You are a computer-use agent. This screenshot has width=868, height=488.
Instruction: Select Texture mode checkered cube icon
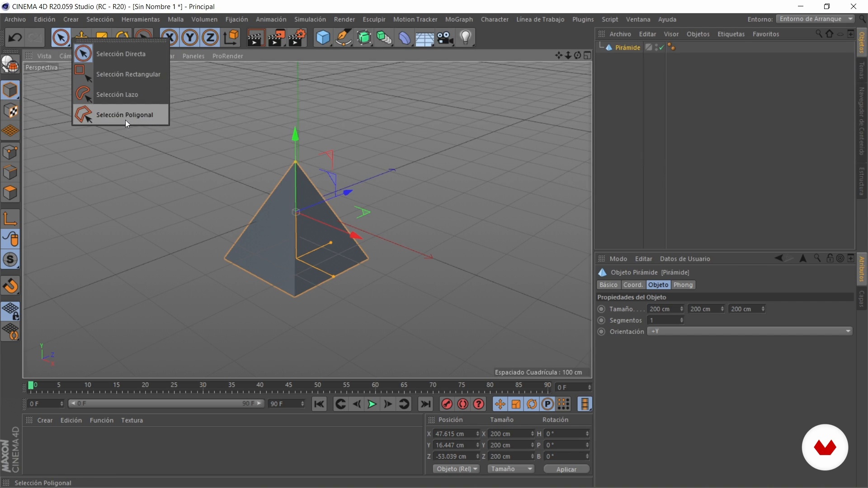click(x=10, y=111)
